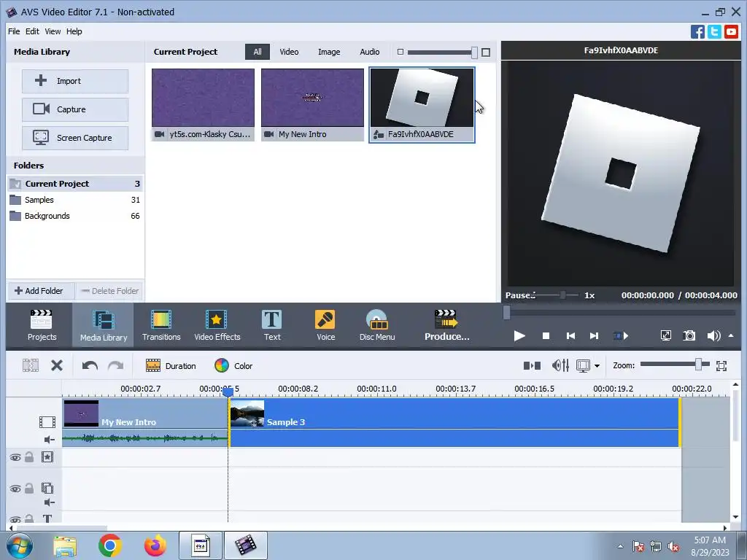The height and width of the screenshot is (560, 747).
Task: Delete the selected timeline object
Action: [x=57, y=366]
